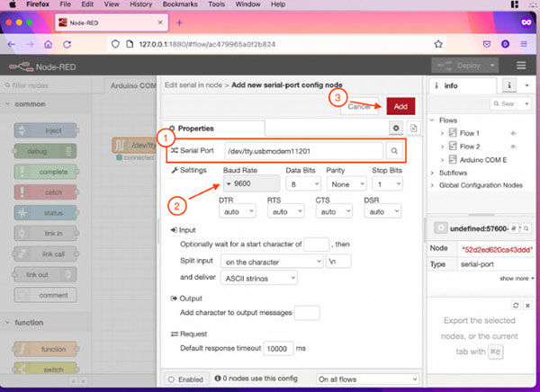
Task: Expand the Global Configuration Nodes tree item
Action: coord(431,185)
